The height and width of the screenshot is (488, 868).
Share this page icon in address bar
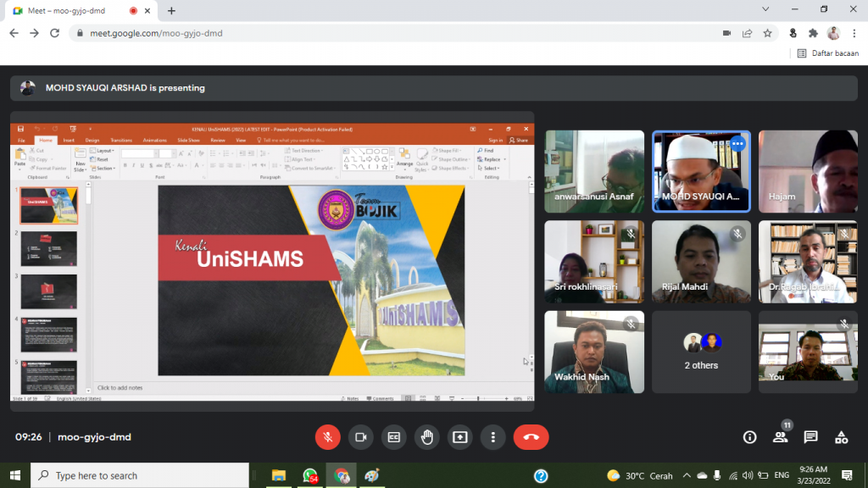click(x=747, y=33)
